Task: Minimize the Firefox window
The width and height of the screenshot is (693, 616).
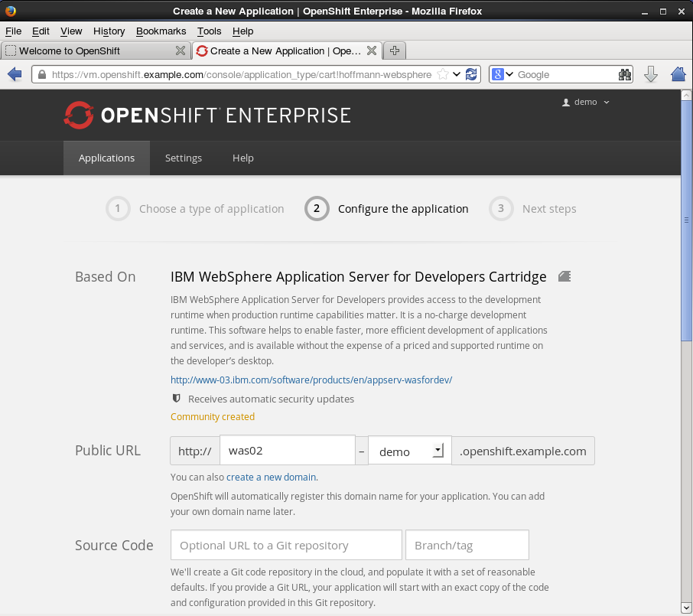Action: point(645,11)
